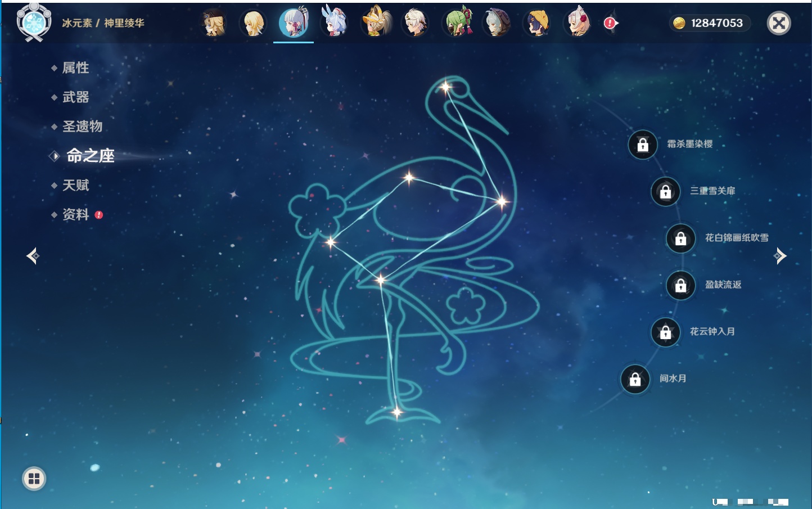Click the 三重雪关扉 label
The width and height of the screenshot is (812, 509).
tap(712, 191)
